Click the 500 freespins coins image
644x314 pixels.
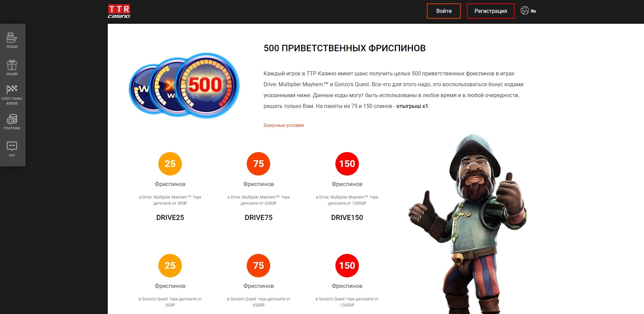coord(184,86)
